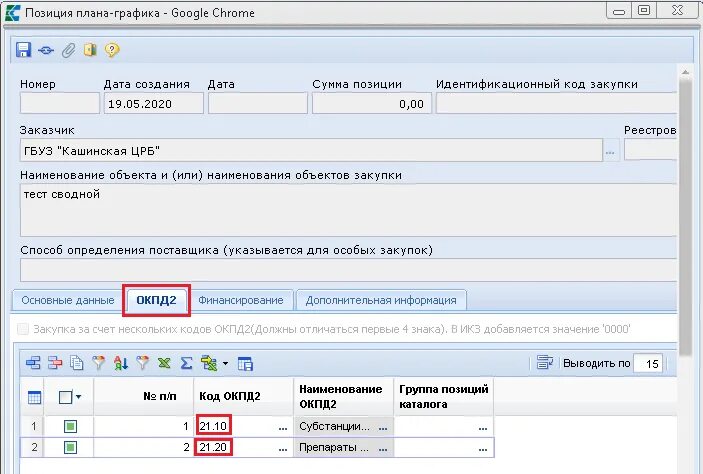Open code lookup ellipsis for 21.10 row
This screenshot has height=474, width=703.
coord(282,427)
